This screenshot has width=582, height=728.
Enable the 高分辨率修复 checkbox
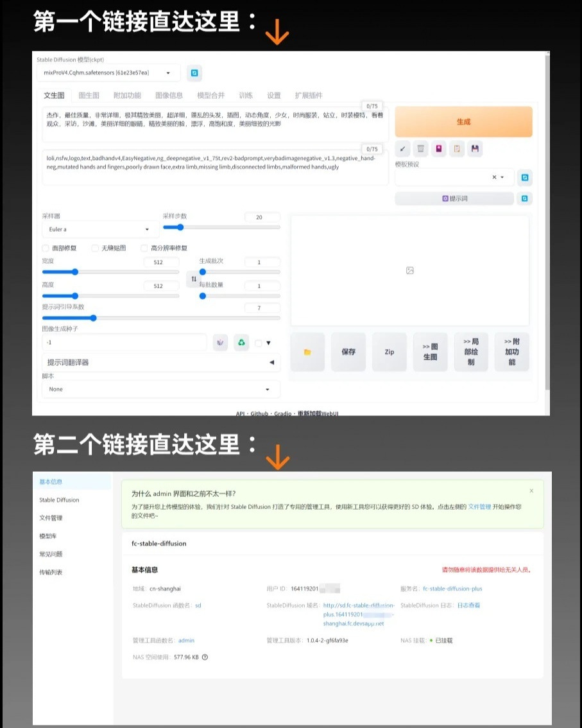[144, 248]
